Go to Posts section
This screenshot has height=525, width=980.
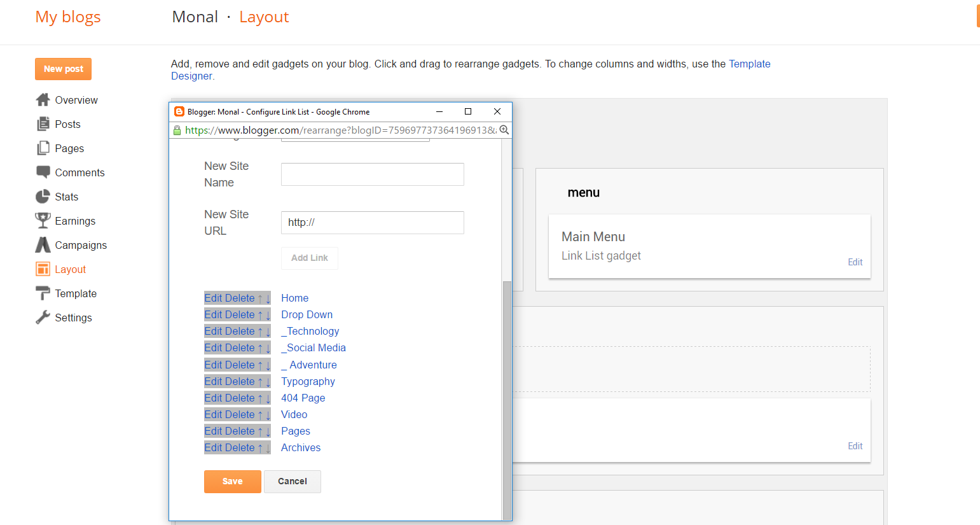[67, 124]
